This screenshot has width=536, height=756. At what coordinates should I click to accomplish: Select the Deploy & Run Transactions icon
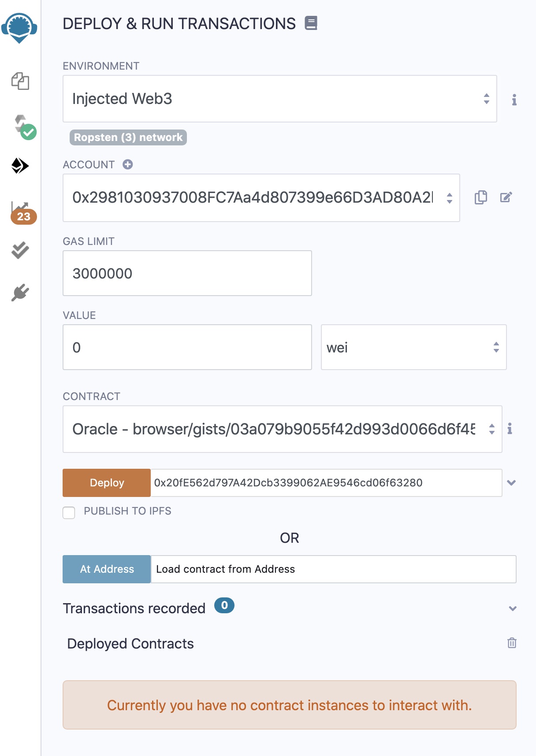(x=20, y=166)
